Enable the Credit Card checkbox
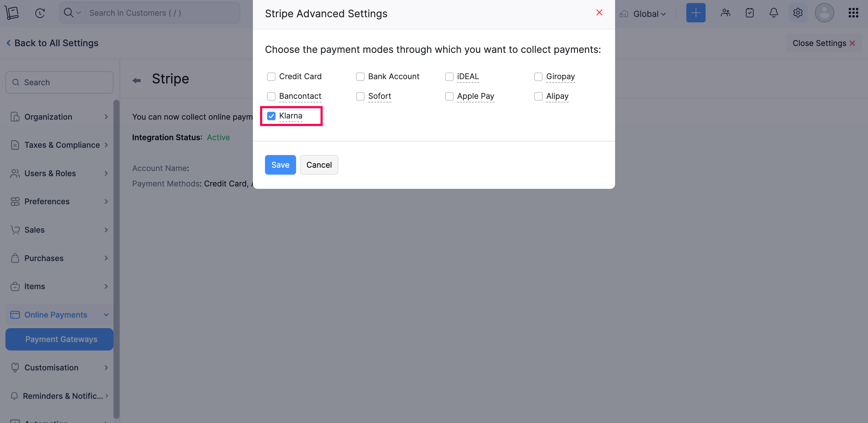This screenshot has height=423, width=868. pyautogui.click(x=271, y=77)
